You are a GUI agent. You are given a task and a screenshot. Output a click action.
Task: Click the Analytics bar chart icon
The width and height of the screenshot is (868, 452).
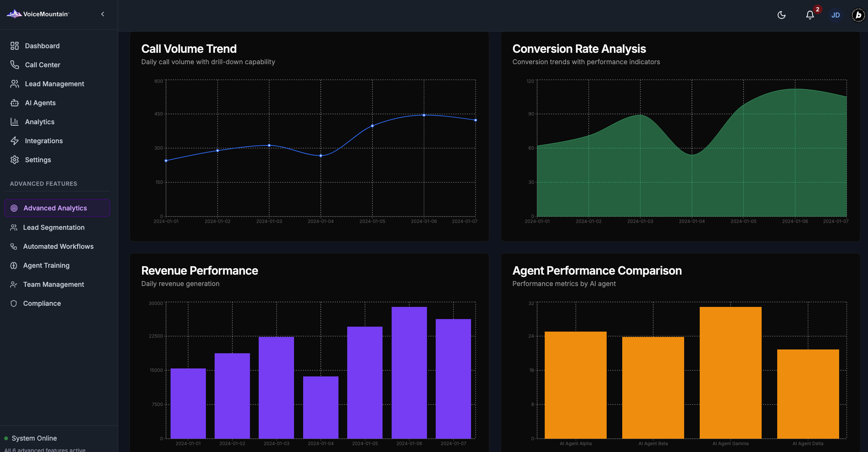(14, 122)
